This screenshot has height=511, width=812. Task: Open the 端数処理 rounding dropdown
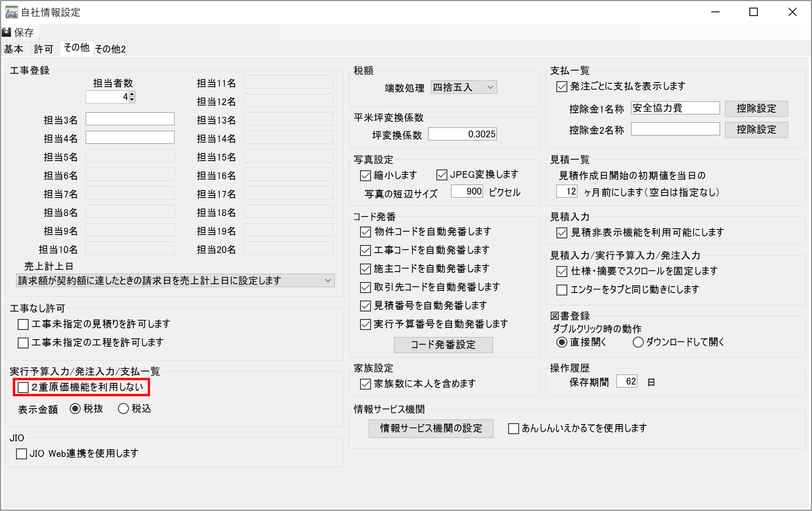[x=463, y=87]
